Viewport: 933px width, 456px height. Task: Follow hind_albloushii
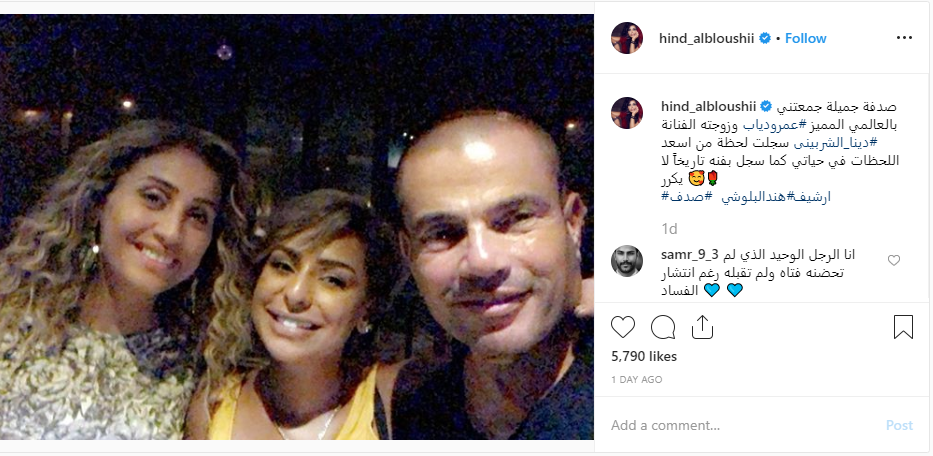(806, 38)
